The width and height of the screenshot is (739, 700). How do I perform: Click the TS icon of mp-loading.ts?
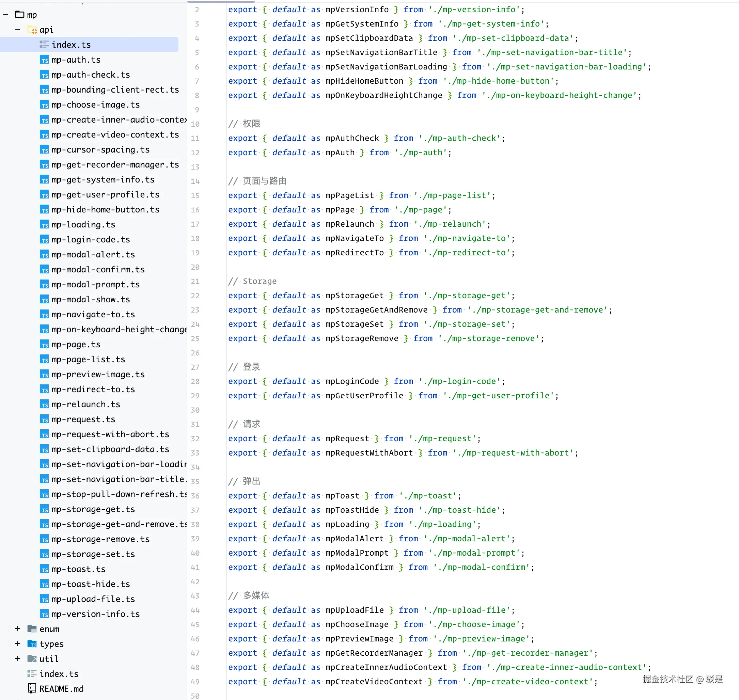(44, 225)
